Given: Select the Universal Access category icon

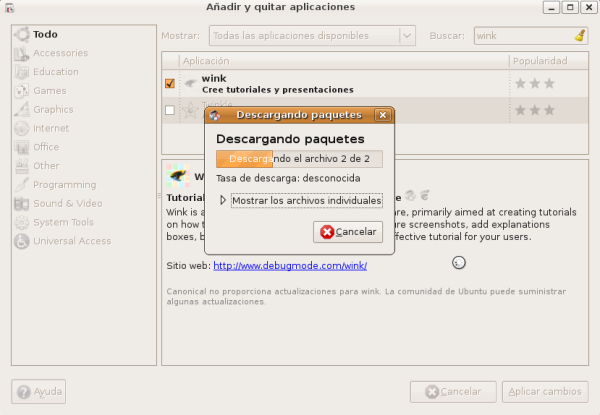Looking at the screenshot, I should [x=22, y=241].
